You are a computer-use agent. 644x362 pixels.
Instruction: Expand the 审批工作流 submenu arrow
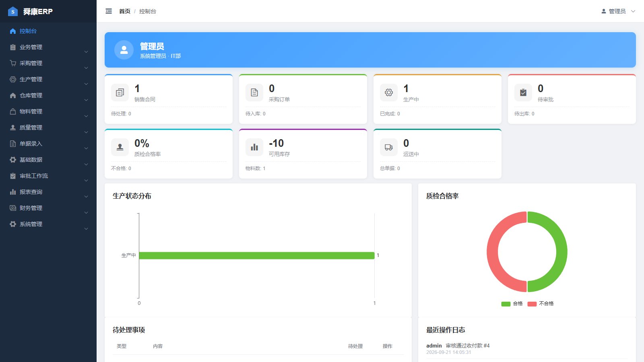tap(86, 181)
